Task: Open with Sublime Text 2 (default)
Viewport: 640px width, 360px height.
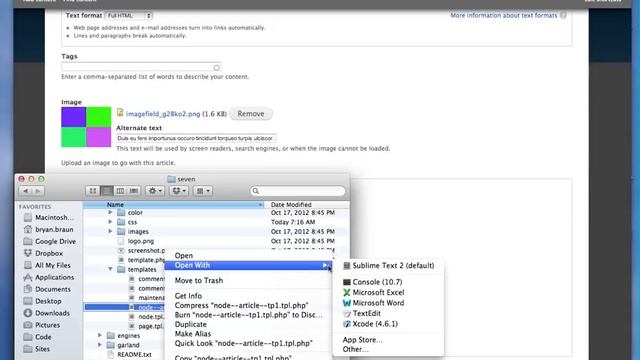Action: coord(389,266)
